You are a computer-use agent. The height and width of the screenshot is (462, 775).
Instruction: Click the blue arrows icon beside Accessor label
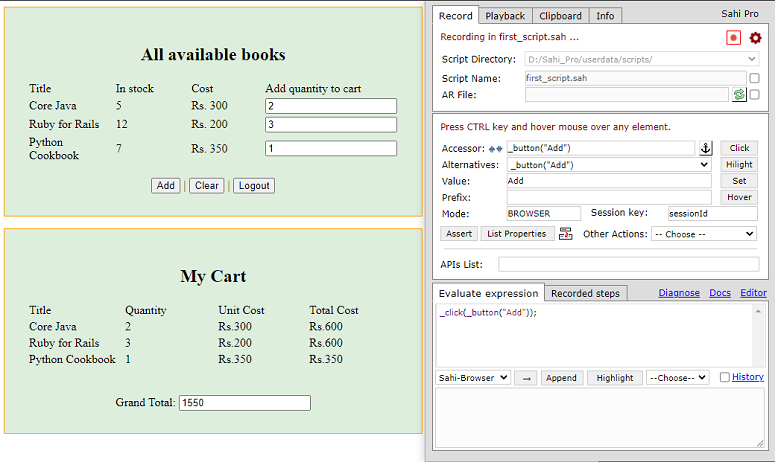(494, 148)
